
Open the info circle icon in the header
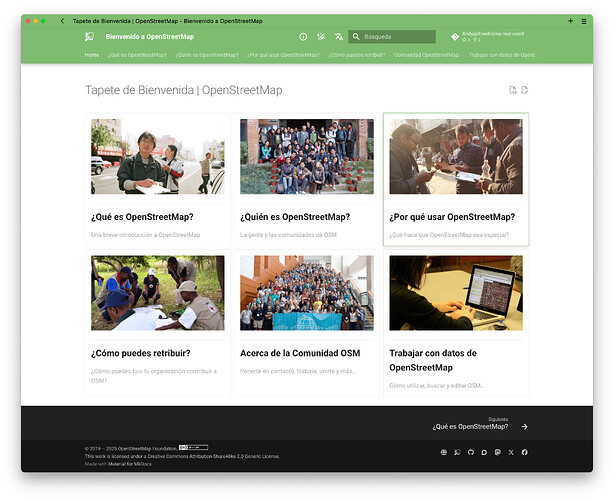(x=303, y=37)
